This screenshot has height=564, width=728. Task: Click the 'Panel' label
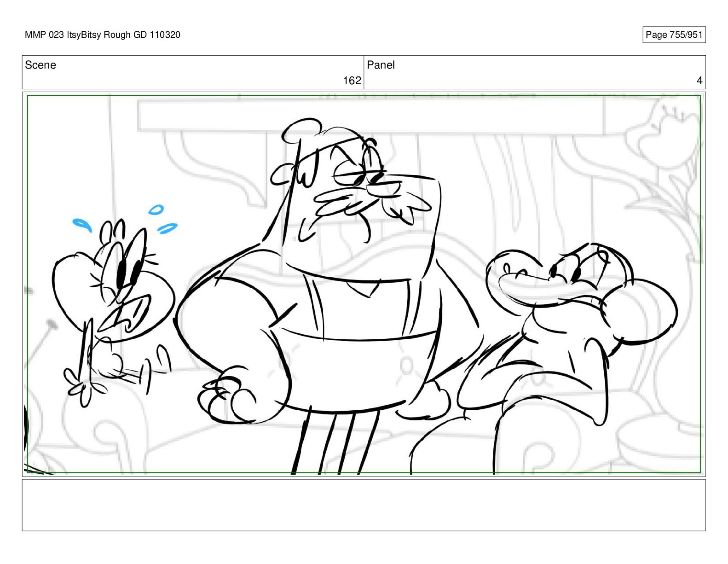tap(381, 65)
